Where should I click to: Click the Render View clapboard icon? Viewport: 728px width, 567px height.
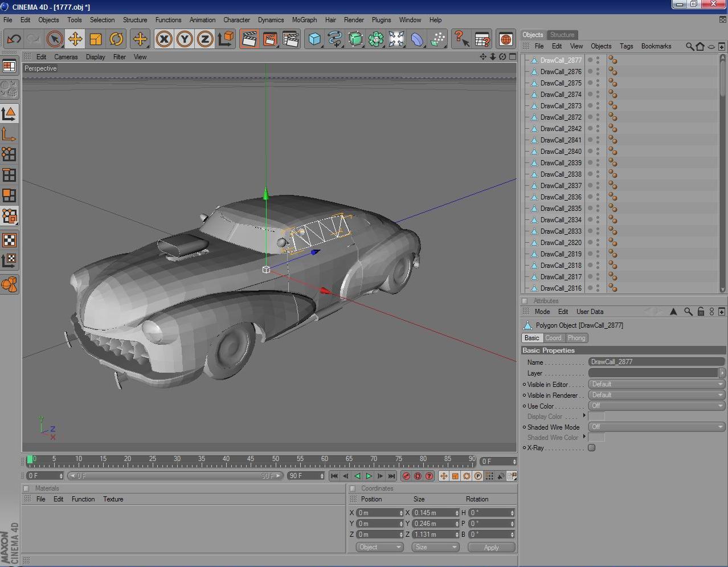[x=249, y=39]
